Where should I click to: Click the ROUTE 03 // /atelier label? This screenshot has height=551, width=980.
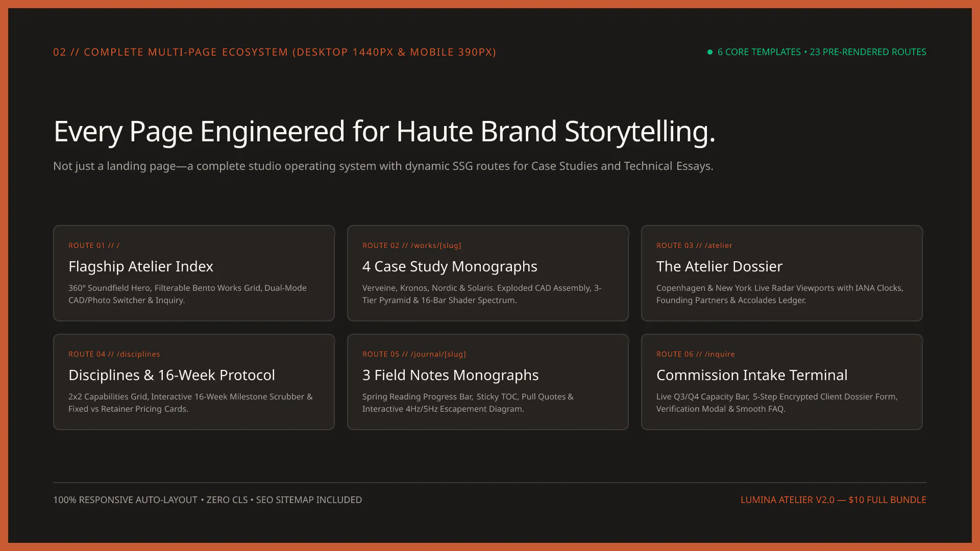(x=694, y=245)
